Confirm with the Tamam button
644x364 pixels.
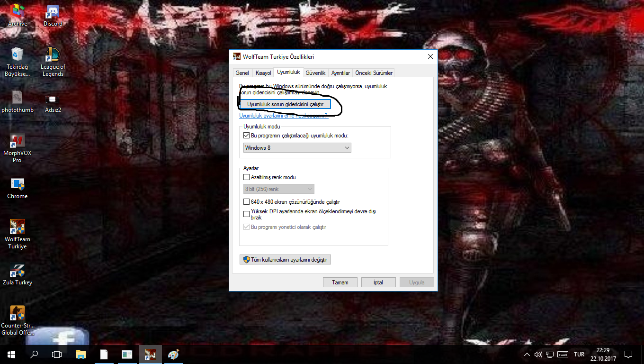[x=340, y=282]
